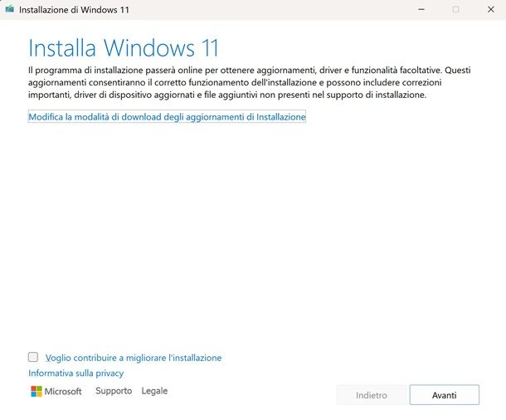Viewport: 506px width, 420px height.
Task: Click the 'Voglio contribuire a migliorare l'installazione' label
Action: 134,358
